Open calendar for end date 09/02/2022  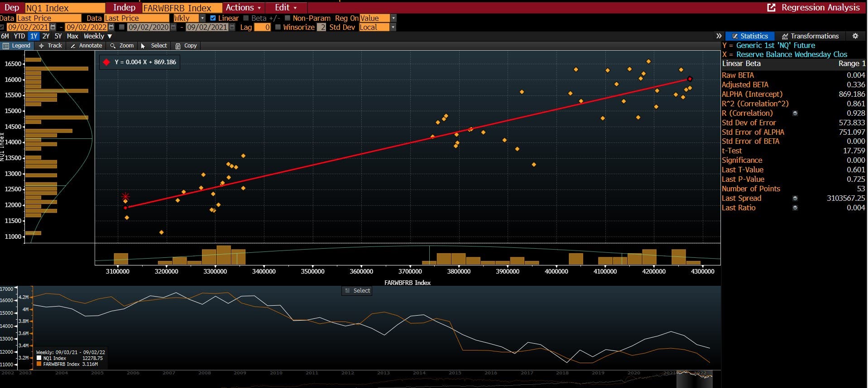click(x=111, y=27)
